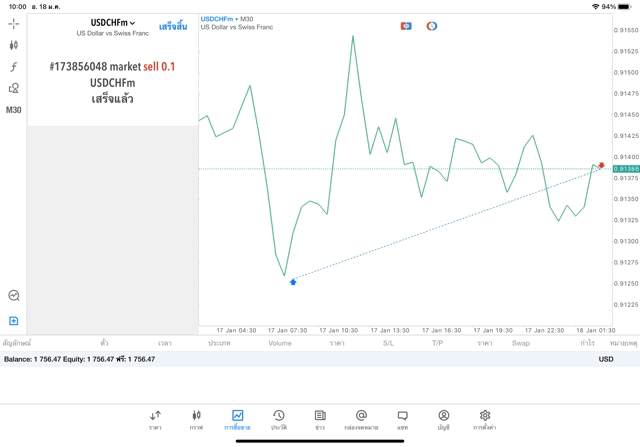Open the Mailbox (@) tab
The width and height of the screenshot is (640, 447).
point(361,419)
